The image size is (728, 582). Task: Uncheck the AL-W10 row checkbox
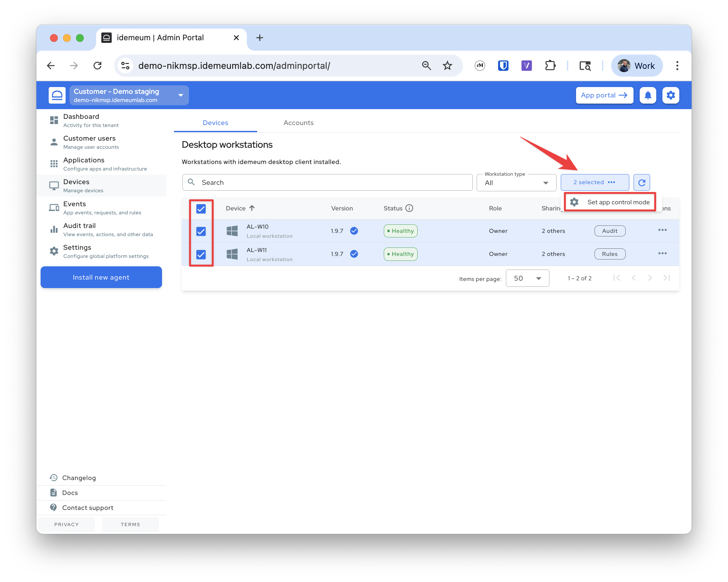(201, 231)
